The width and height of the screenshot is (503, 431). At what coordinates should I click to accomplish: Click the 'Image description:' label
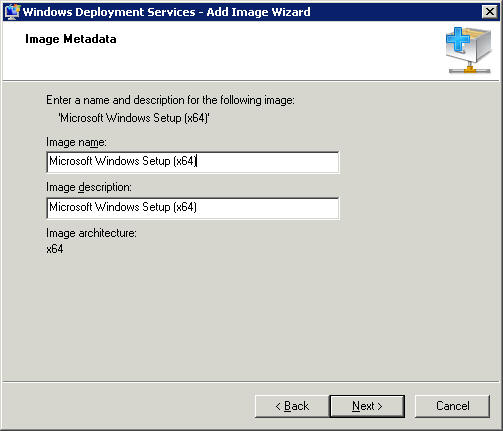89,187
